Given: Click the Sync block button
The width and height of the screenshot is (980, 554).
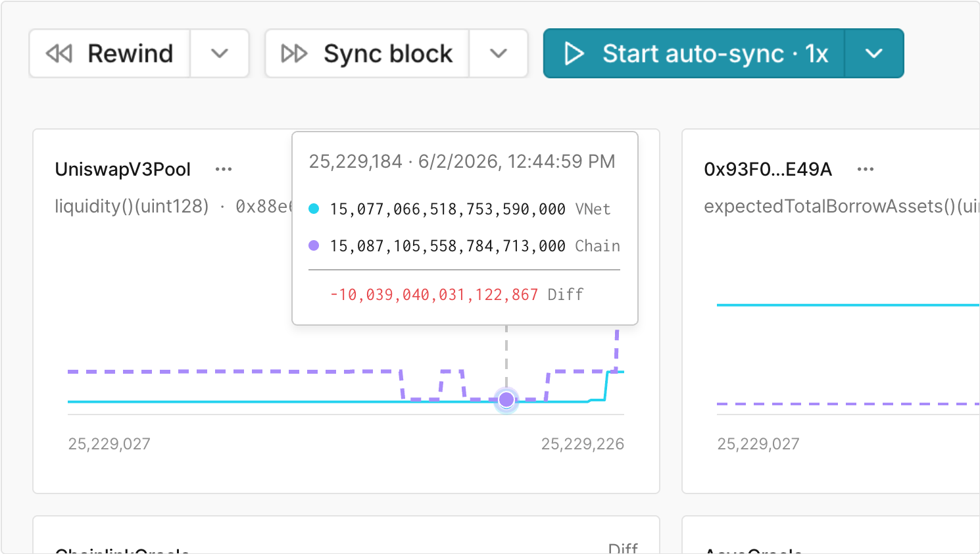Looking at the screenshot, I should click(367, 53).
